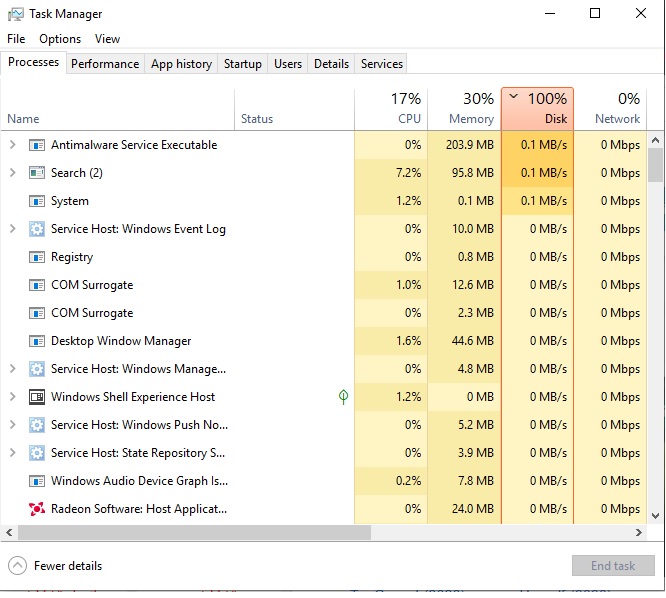Select Windows Audio Device Graph Is... name
The height and width of the screenshot is (598, 666).
pyautogui.click(x=139, y=481)
